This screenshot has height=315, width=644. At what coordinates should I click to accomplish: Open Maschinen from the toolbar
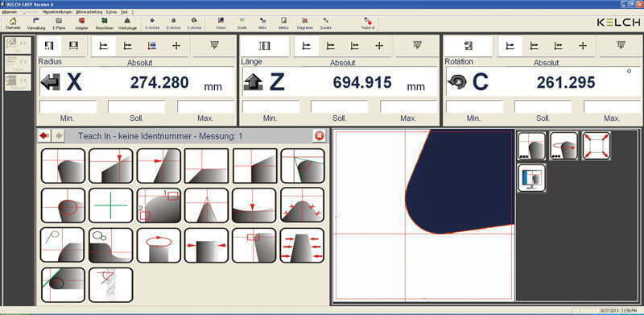tap(105, 23)
